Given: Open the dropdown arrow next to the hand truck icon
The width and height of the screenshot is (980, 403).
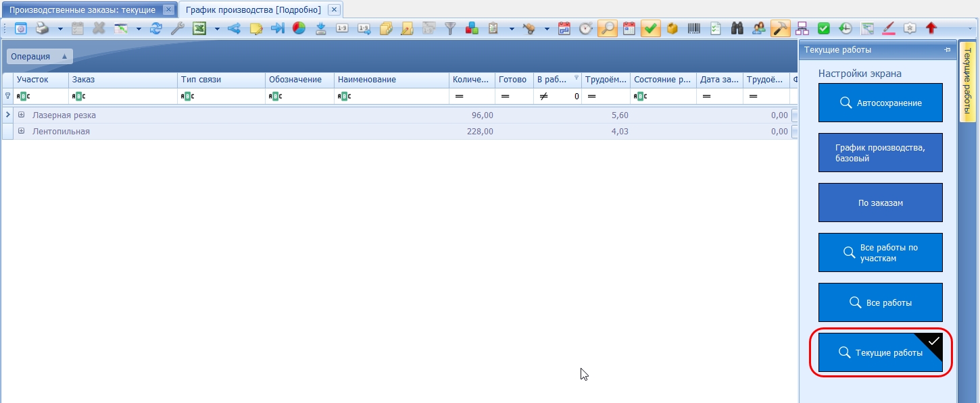Looking at the screenshot, I should point(546,29).
